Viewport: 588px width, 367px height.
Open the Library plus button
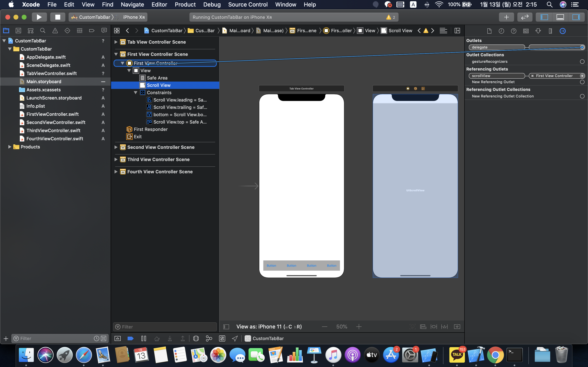(506, 17)
